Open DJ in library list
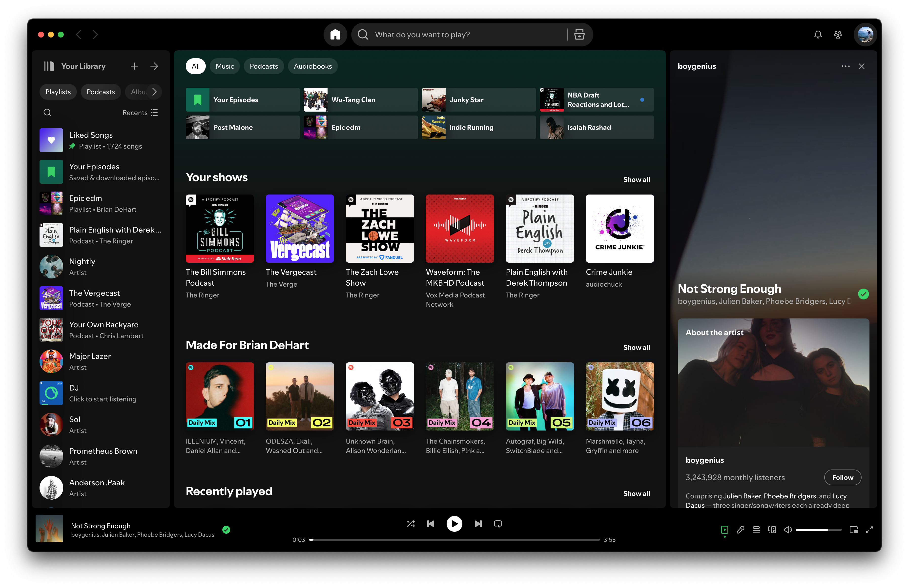The height and width of the screenshot is (588, 909). [x=101, y=393]
